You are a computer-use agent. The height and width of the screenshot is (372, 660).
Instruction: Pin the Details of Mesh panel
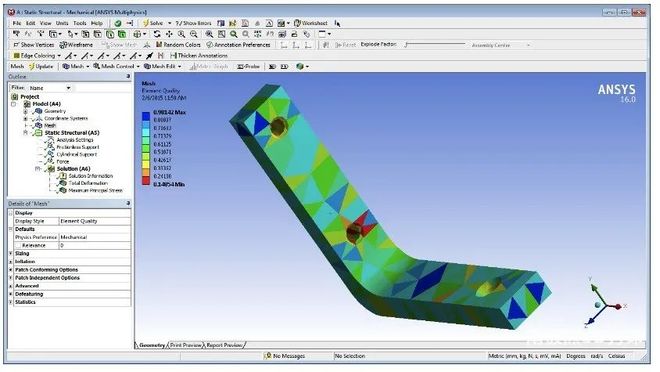click(x=128, y=203)
